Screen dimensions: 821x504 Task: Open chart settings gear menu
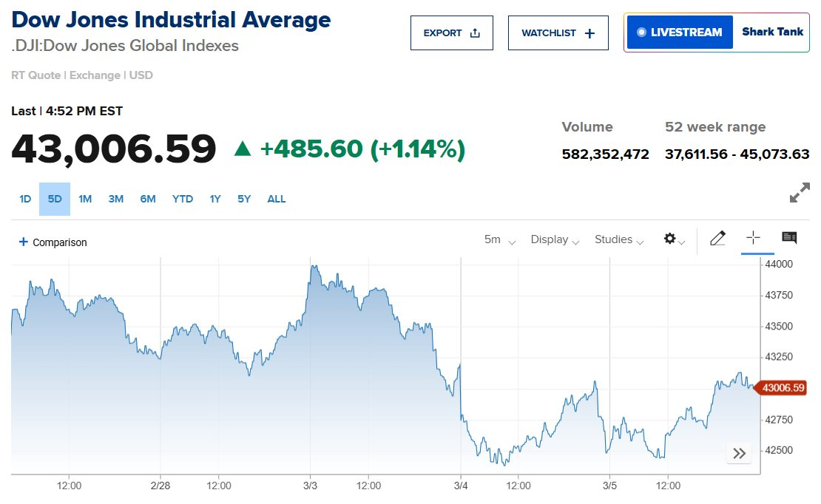point(673,239)
